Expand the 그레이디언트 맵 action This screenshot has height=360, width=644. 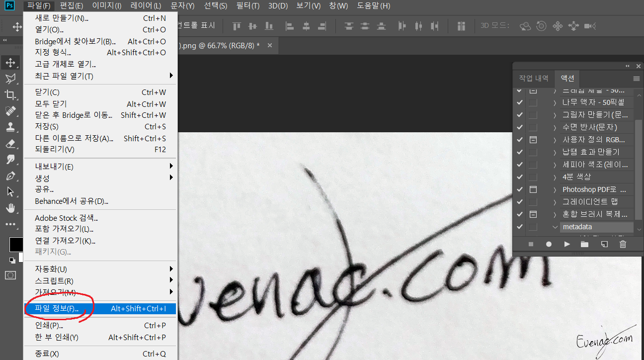555,202
